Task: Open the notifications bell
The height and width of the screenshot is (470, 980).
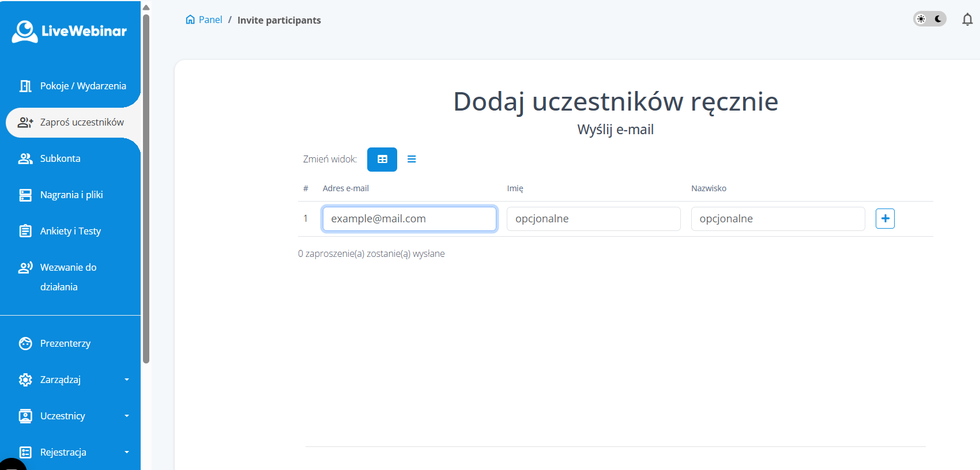Action: coord(967,20)
